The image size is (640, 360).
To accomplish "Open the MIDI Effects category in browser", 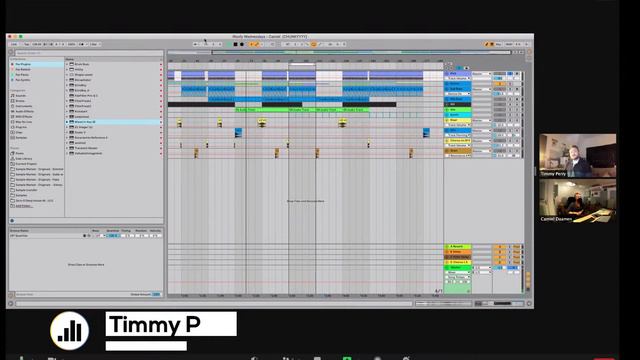I will 24,117.
